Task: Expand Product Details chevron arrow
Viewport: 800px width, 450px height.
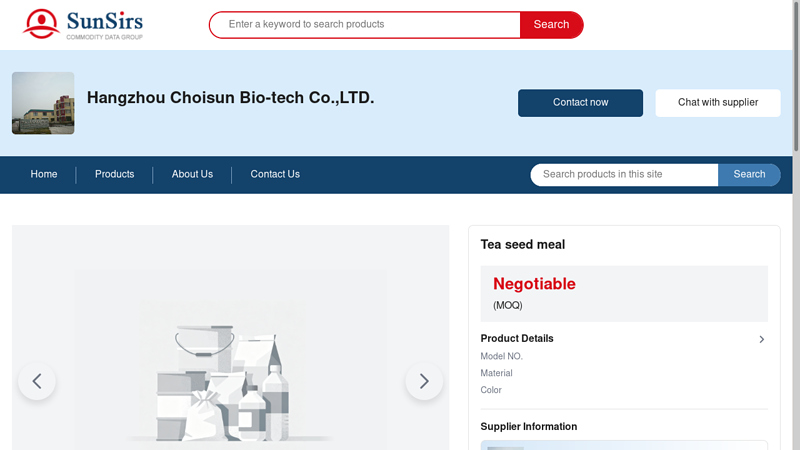Action: 761,339
